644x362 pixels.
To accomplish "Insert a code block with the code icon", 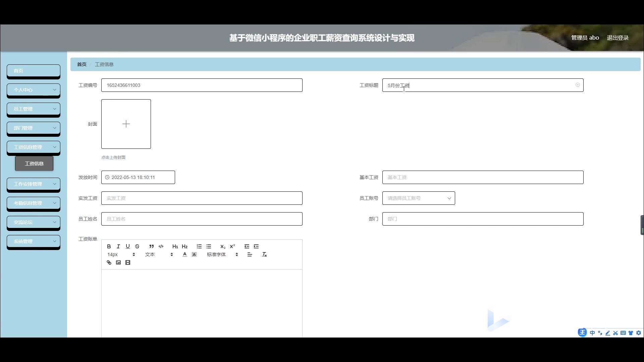I will (x=161, y=246).
